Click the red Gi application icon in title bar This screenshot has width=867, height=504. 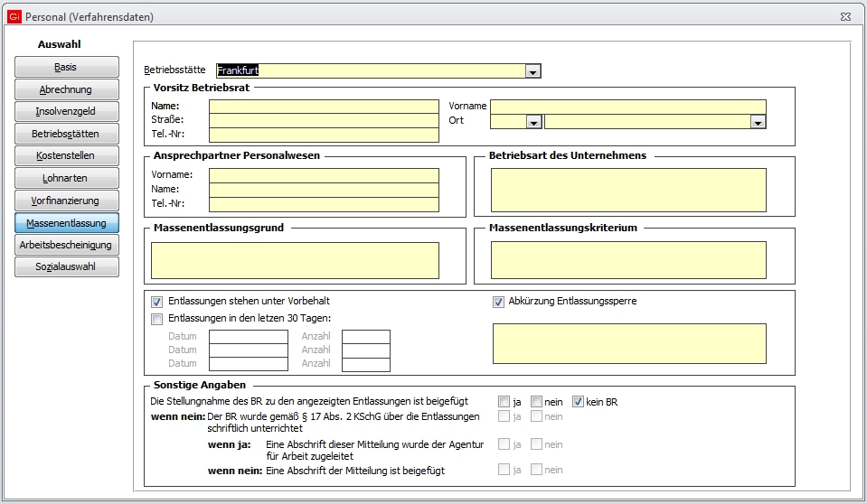tap(14, 16)
